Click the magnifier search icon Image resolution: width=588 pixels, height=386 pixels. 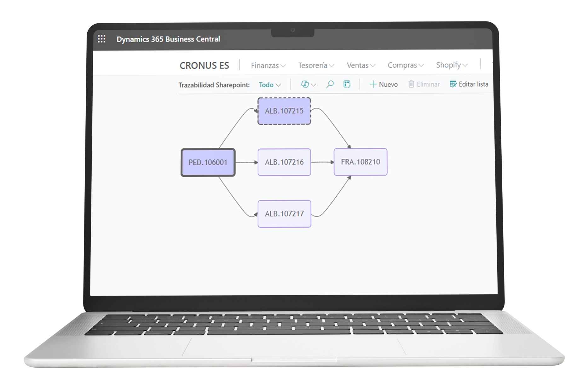[x=330, y=84]
